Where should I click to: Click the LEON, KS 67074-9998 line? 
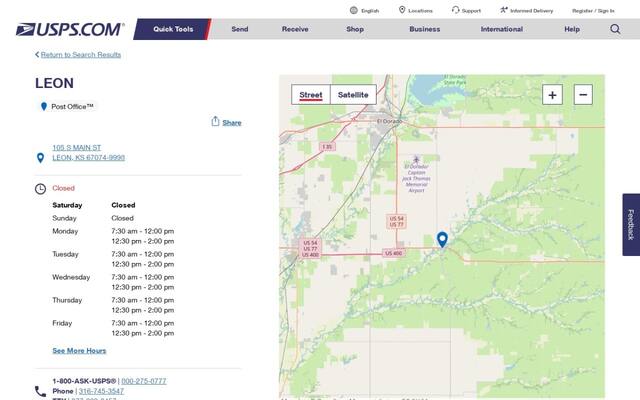pos(88,158)
